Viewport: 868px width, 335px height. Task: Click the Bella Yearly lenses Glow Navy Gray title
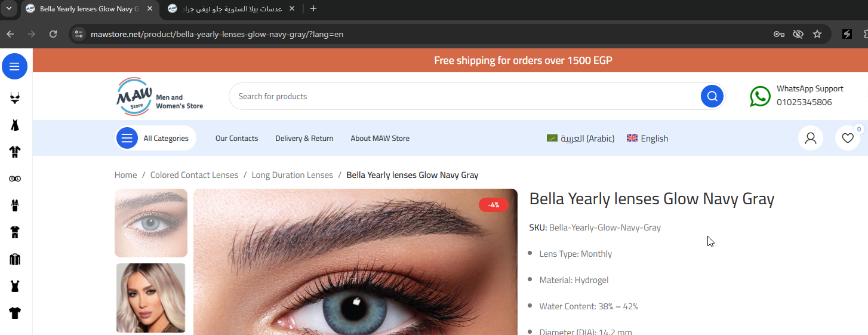click(652, 199)
